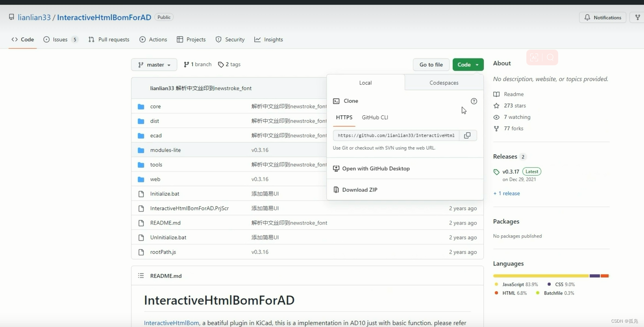
Task: Click the Clone help question mark icon
Action: (x=474, y=101)
